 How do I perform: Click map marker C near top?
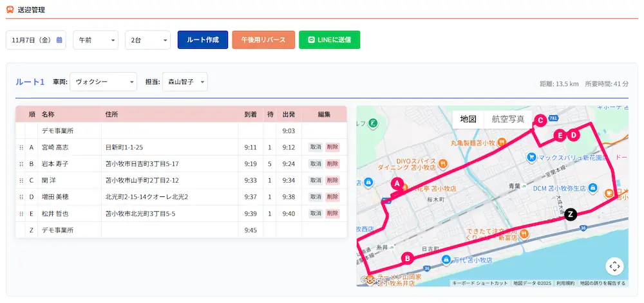tap(540, 120)
